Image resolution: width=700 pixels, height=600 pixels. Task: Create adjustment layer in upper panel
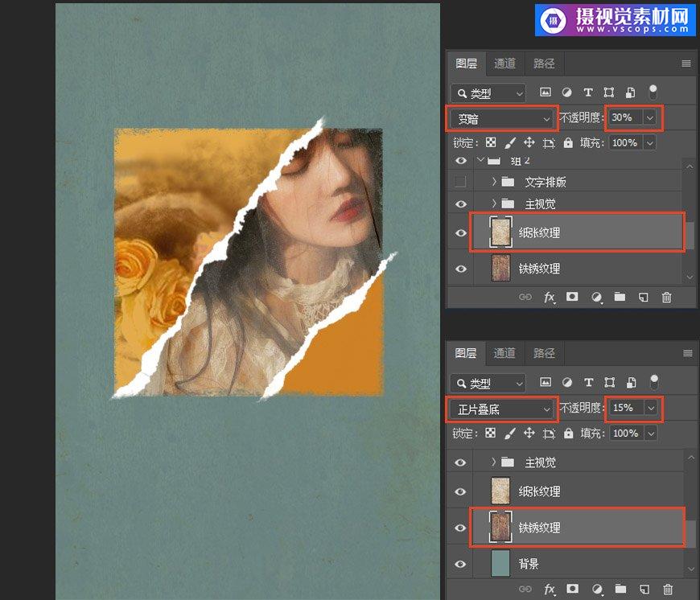tap(596, 297)
